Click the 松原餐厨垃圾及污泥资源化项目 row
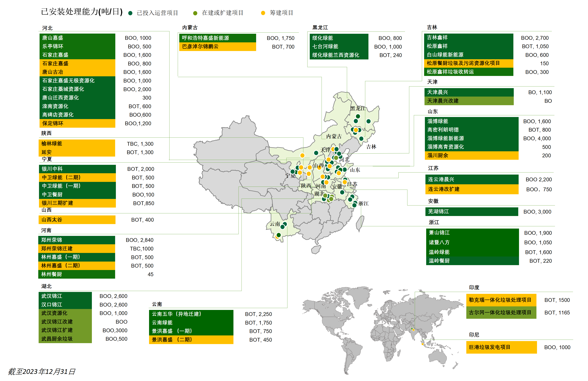 [469, 63]
